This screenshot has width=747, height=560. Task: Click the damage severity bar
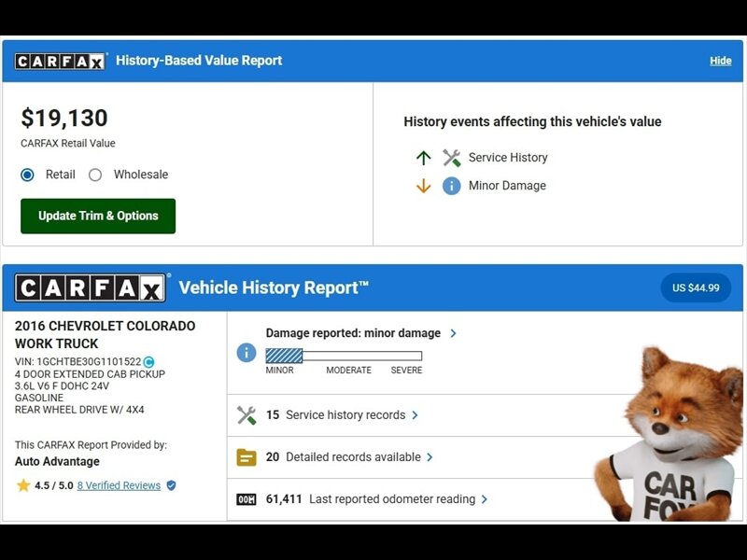[344, 356]
